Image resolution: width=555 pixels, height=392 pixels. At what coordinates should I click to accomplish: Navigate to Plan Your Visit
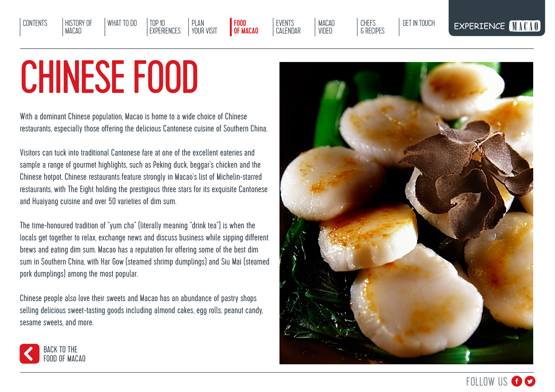(x=204, y=27)
